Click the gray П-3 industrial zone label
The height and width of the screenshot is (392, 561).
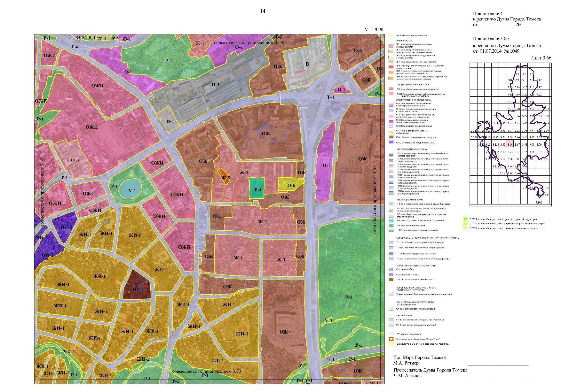pyautogui.click(x=215, y=85)
